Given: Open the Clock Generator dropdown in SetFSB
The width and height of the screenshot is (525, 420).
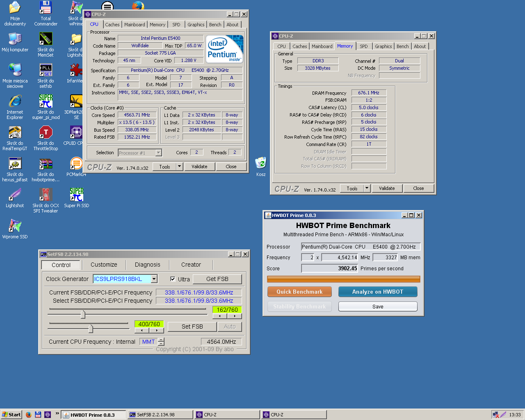Looking at the screenshot, I should 154,279.
